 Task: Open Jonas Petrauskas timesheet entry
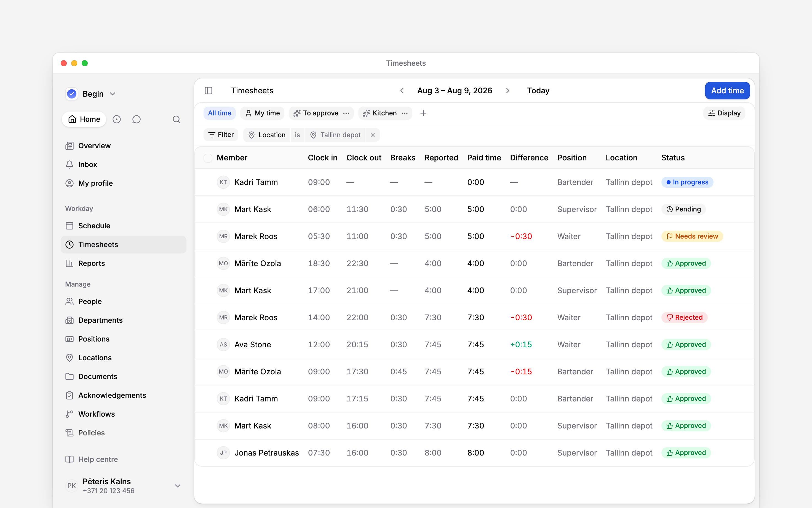tap(474, 453)
